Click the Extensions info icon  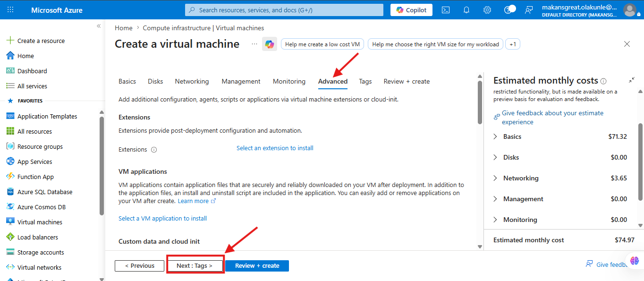click(x=154, y=150)
